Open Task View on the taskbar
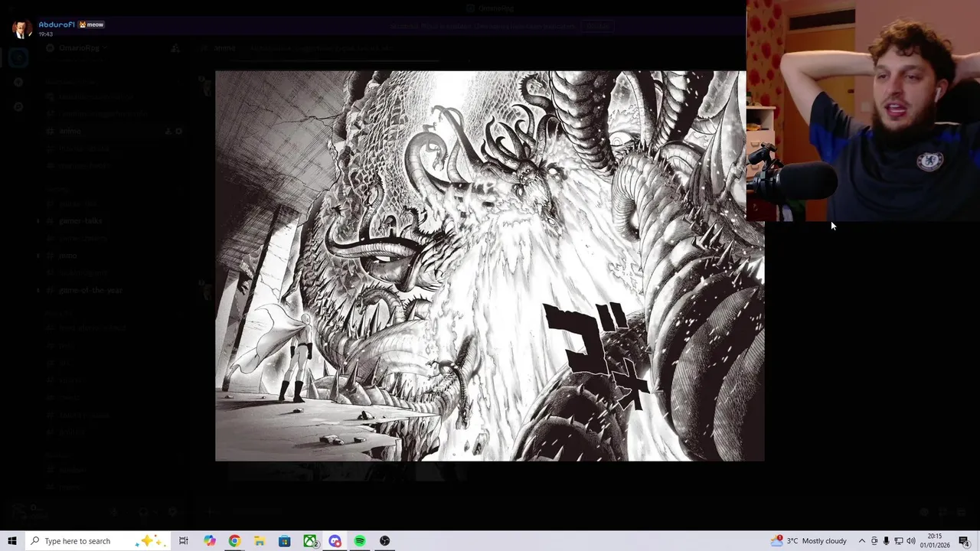Screen dimensions: 980x551 coord(184,541)
